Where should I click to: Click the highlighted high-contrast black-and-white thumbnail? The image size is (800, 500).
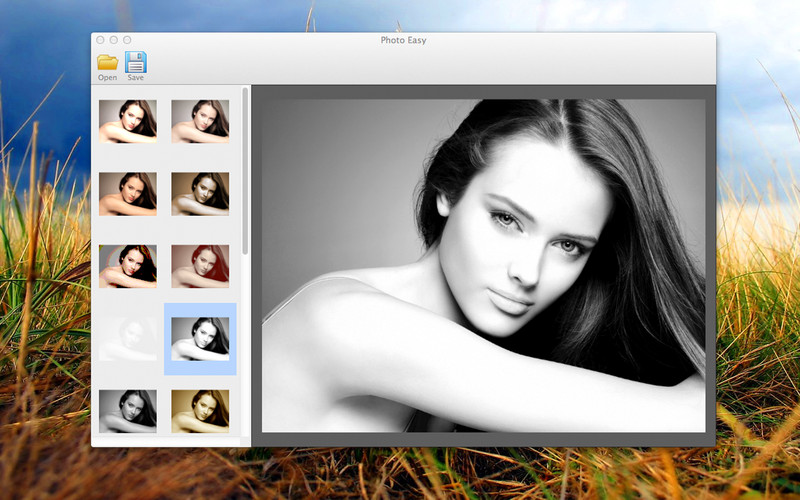click(x=200, y=339)
